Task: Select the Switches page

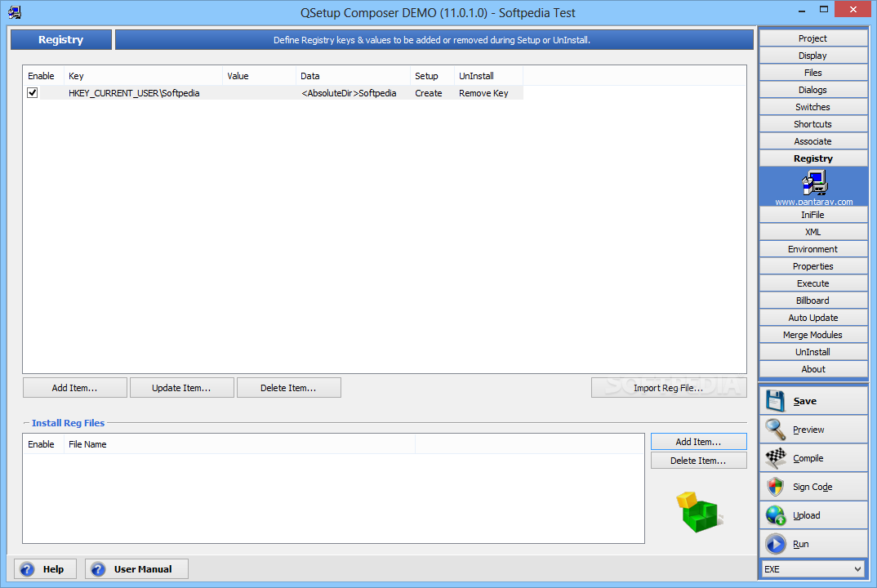Action: coord(813,107)
